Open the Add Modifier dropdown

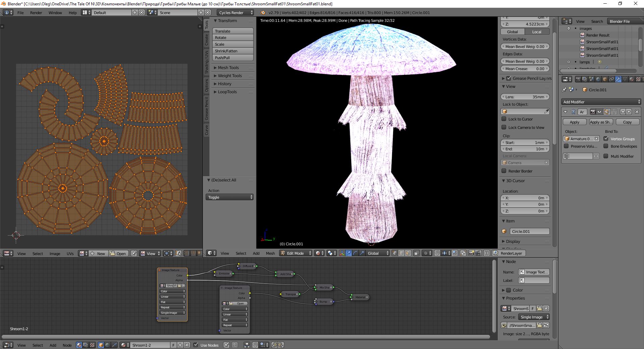[601, 102]
